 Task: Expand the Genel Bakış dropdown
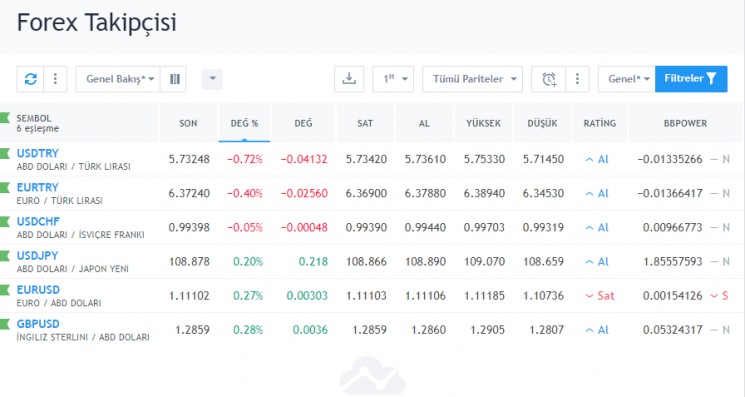[118, 79]
